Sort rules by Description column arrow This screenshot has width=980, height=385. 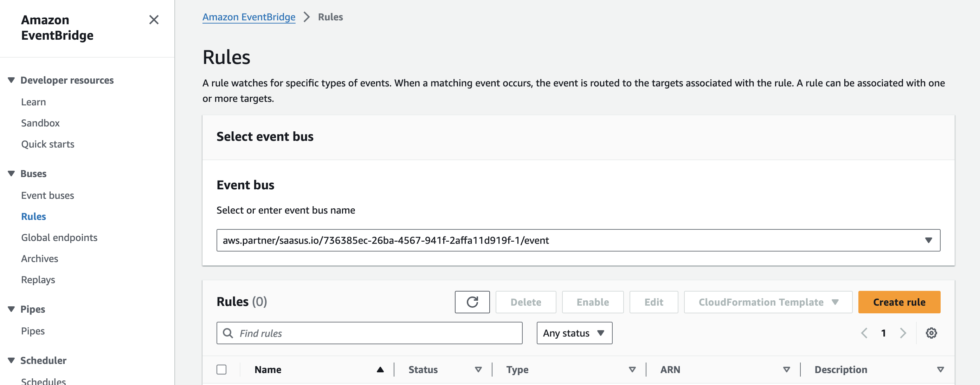pyautogui.click(x=940, y=370)
